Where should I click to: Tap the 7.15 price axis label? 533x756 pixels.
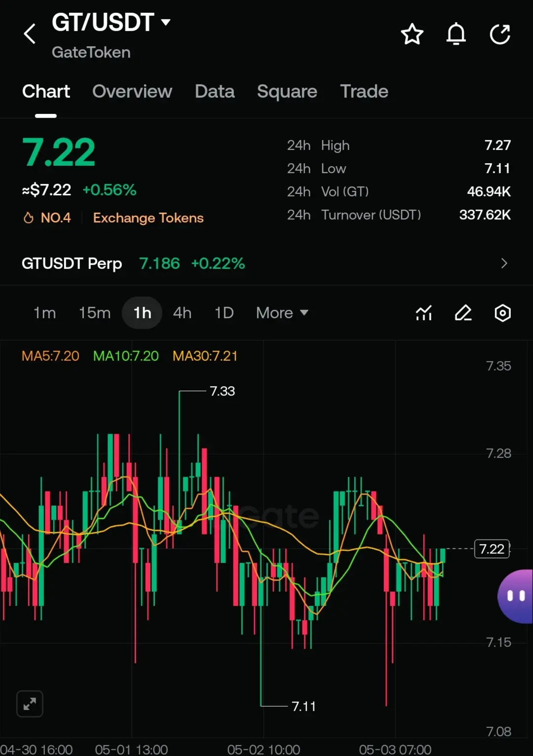coord(498,642)
